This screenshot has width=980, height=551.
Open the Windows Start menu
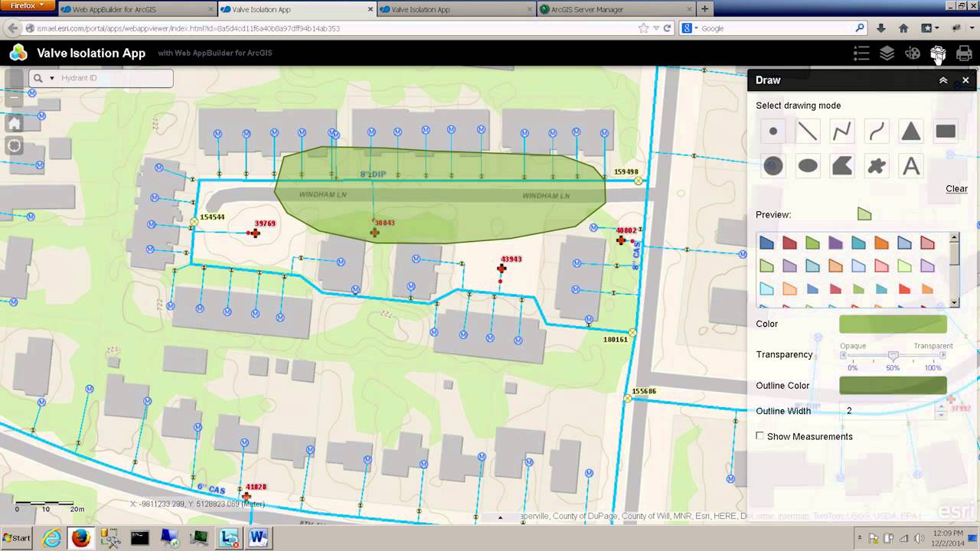[x=16, y=538]
